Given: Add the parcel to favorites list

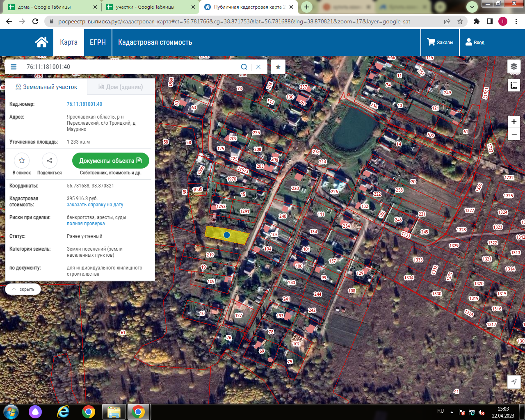Looking at the screenshot, I should (22, 160).
